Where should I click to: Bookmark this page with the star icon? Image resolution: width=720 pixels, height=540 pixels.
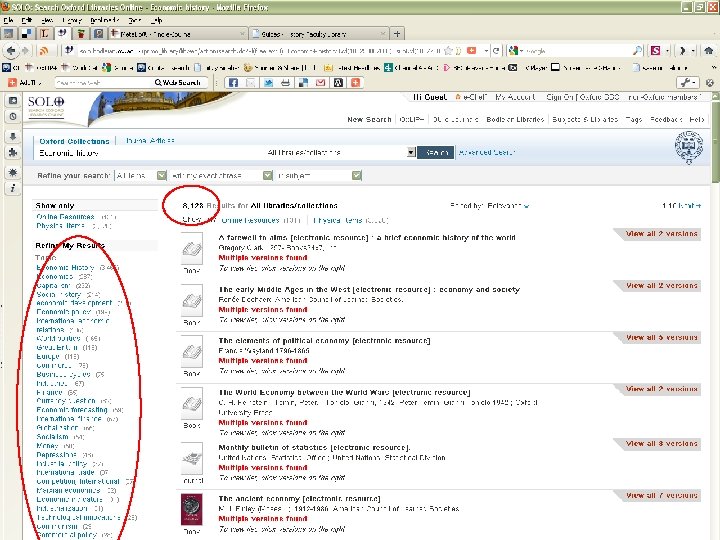pyautogui.click(x=448, y=51)
